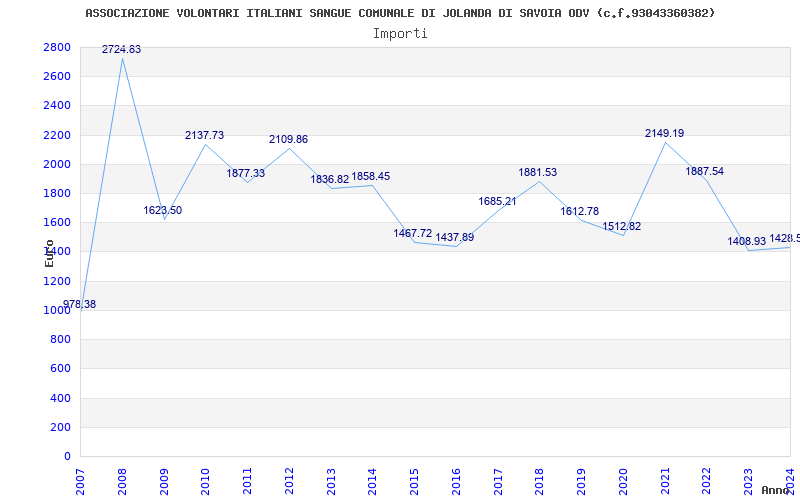Screen dimensions: 800x500
Task: Select the 1858.45 data label
Action: tap(371, 176)
